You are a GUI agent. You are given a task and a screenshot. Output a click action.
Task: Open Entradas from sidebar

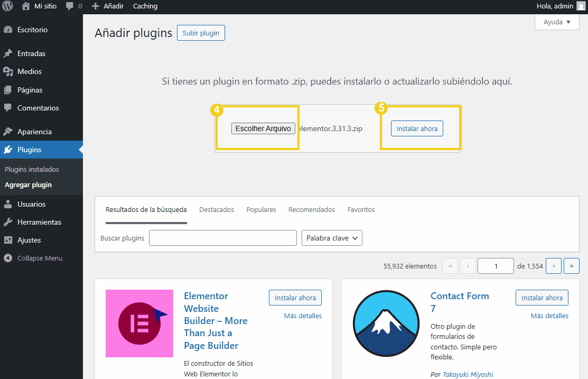click(x=31, y=53)
